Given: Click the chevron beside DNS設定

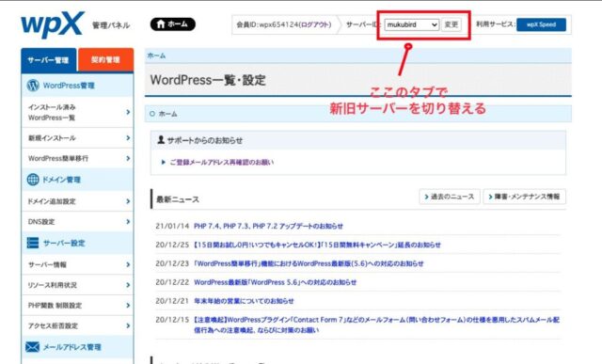Looking at the screenshot, I should (128, 222).
